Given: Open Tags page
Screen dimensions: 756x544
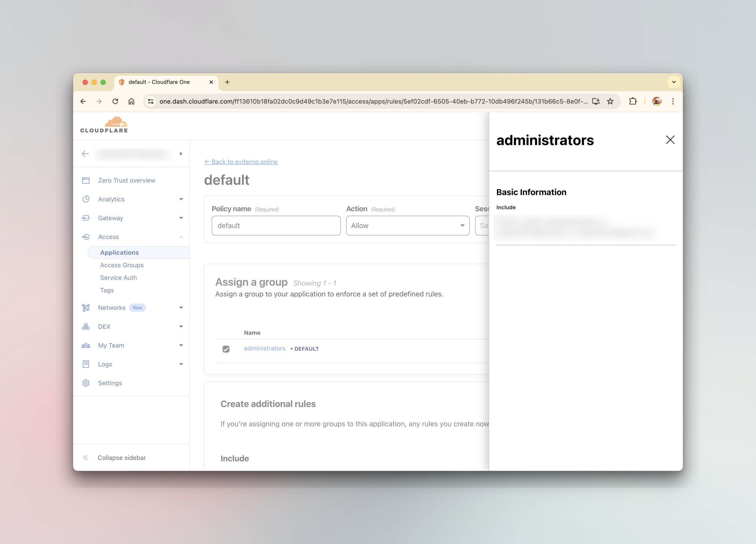Looking at the screenshot, I should (x=107, y=290).
